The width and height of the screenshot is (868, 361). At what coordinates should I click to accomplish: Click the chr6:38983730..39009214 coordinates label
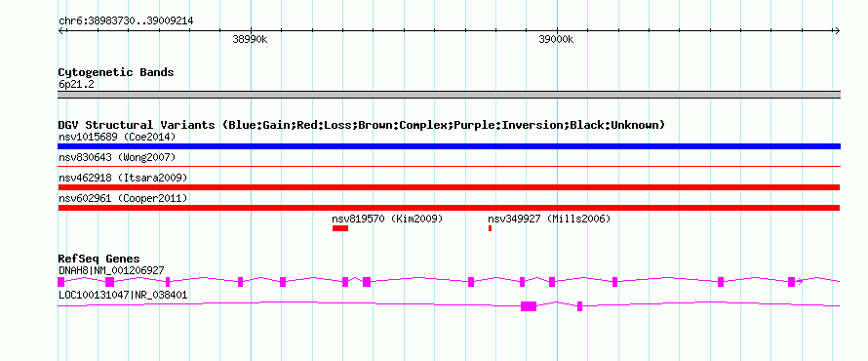[x=126, y=21]
